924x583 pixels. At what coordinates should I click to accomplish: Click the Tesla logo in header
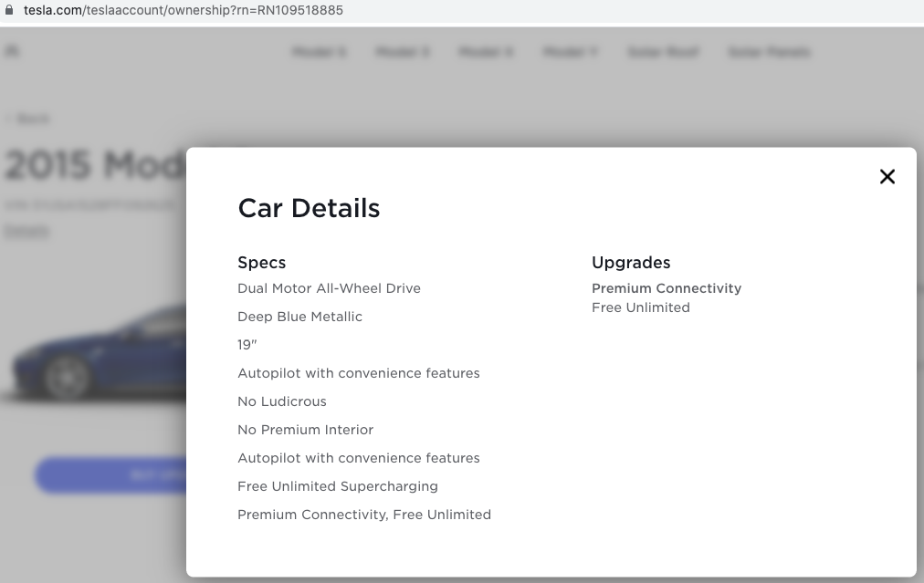click(13, 52)
